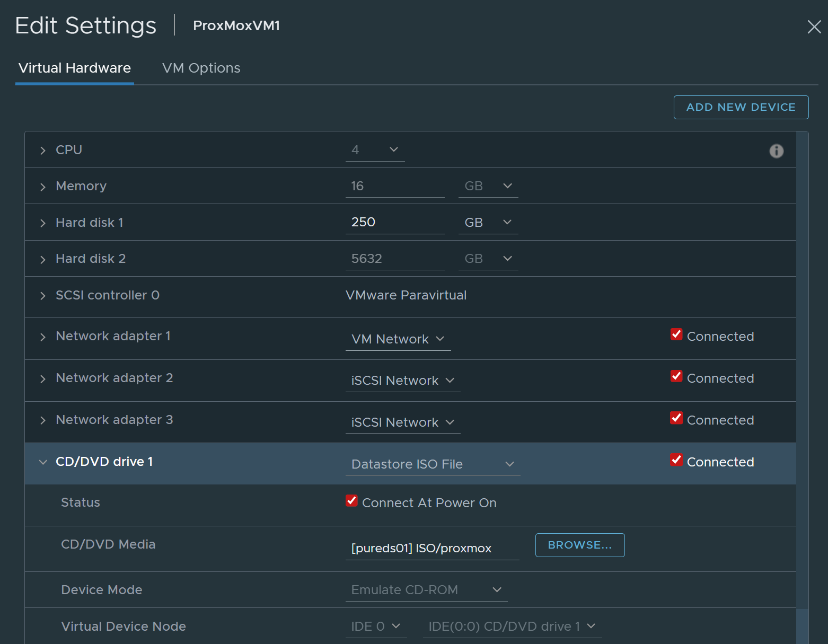This screenshot has width=828, height=644.
Task: Select the Virtual Hardware tab
Action: coord(75,68)
